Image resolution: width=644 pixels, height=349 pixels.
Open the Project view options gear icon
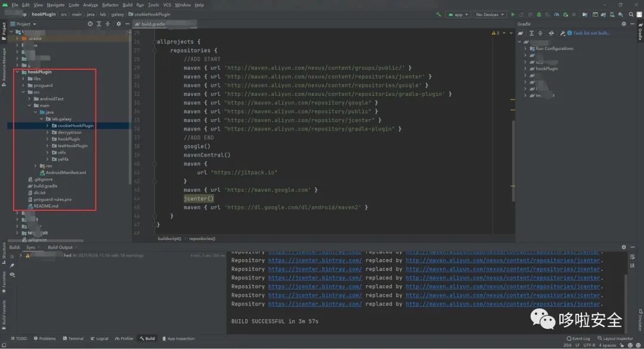[x=118, y=24]
